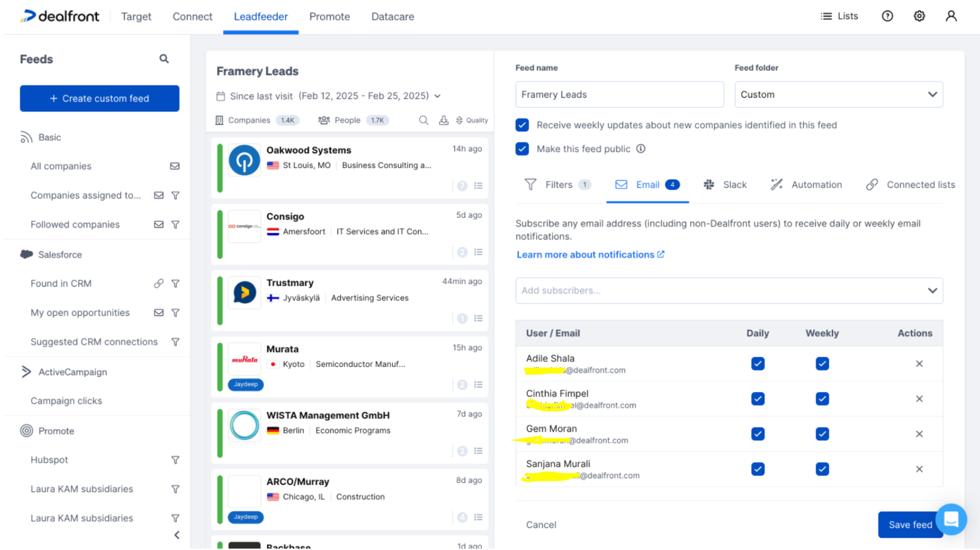Toggle Daily checkbox for Gem Moran
The image size is (980, 550).
[x=758, y=434]
